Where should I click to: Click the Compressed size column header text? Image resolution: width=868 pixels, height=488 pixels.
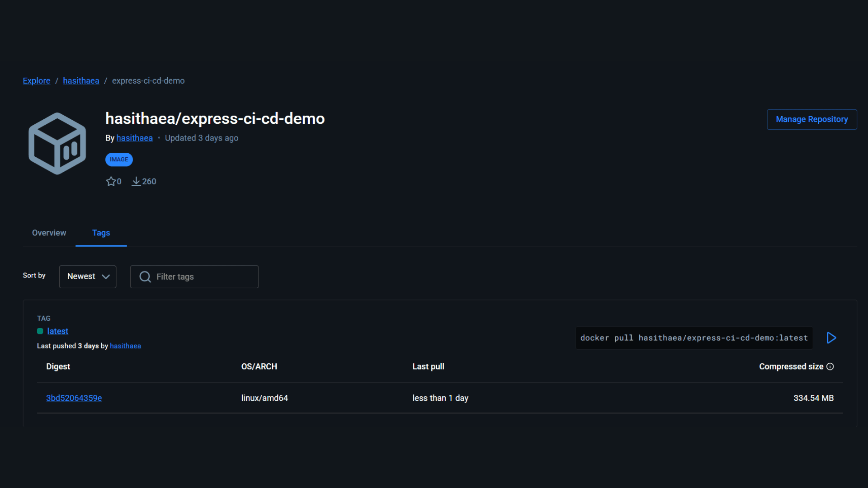point(791,366)
